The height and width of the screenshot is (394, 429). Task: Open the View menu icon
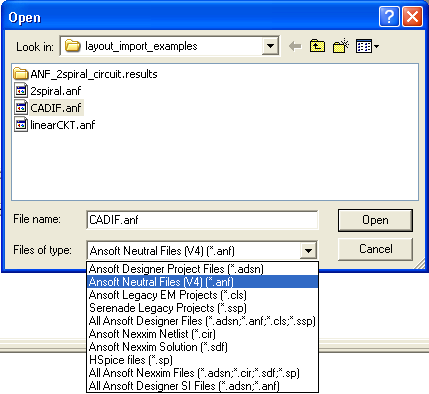pos(367,46)
